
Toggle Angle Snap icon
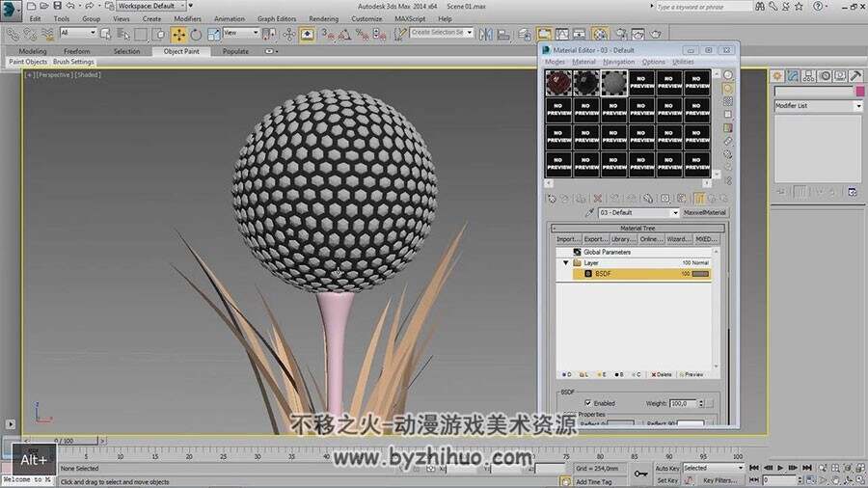(344, 35)
